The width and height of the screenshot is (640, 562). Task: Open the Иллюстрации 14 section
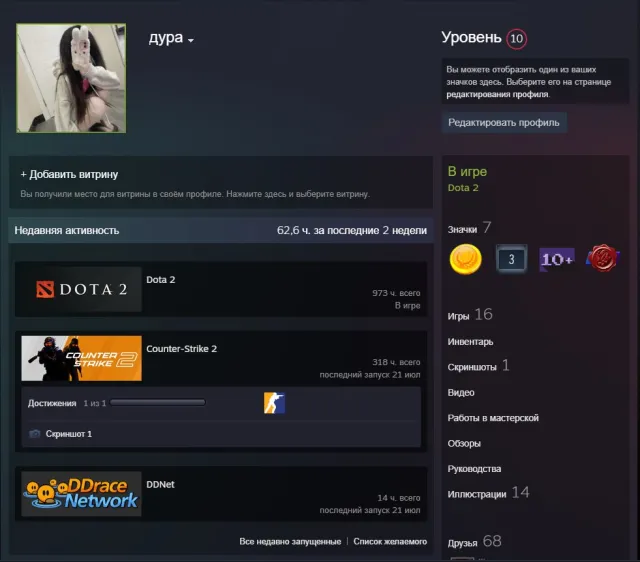[x=488, y=493]
